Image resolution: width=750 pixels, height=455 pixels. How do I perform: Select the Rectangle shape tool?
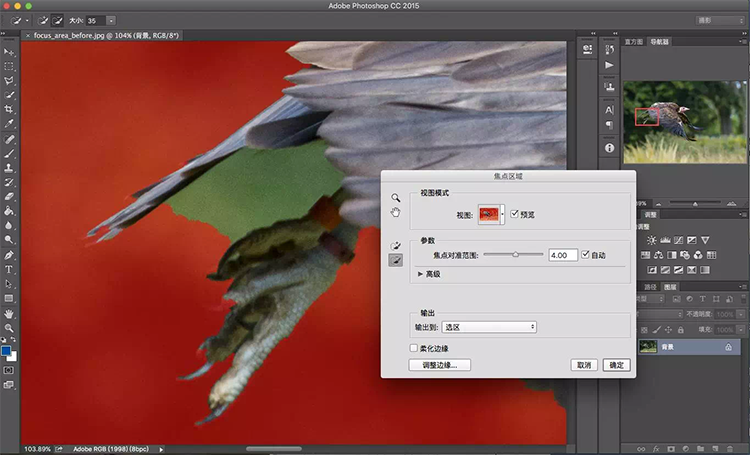click(9, 298)
